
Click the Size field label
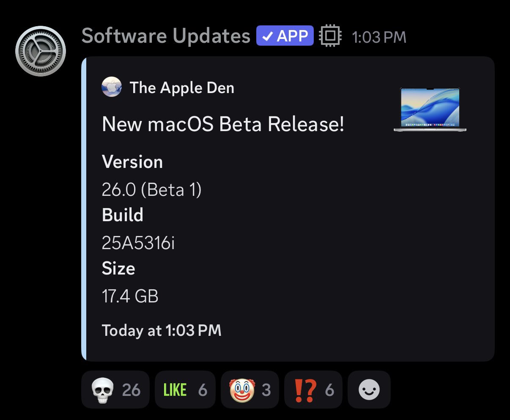[x=118, y=268]
